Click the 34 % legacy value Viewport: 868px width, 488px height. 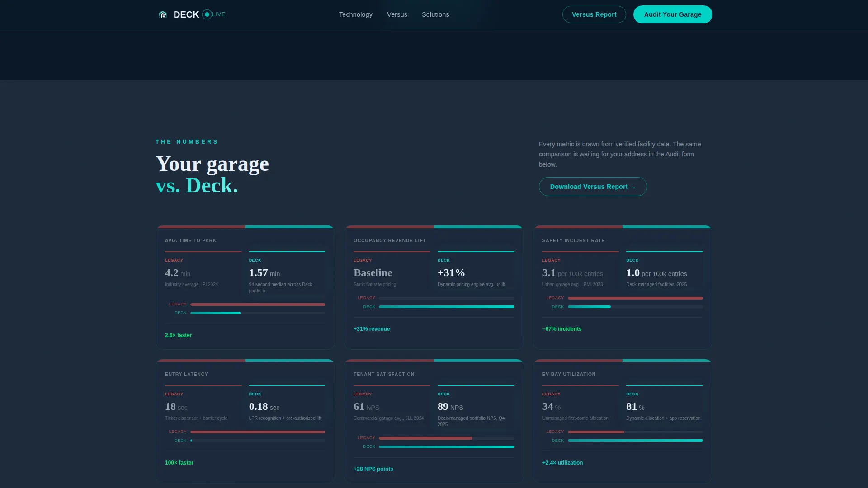[x=552, y=407]
